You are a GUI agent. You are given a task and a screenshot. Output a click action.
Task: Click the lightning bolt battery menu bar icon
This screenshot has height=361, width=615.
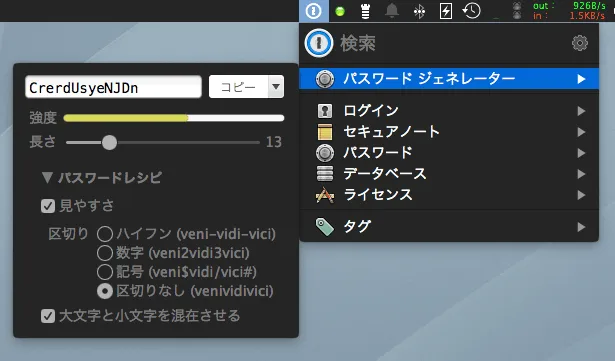[x=446, y=11]
